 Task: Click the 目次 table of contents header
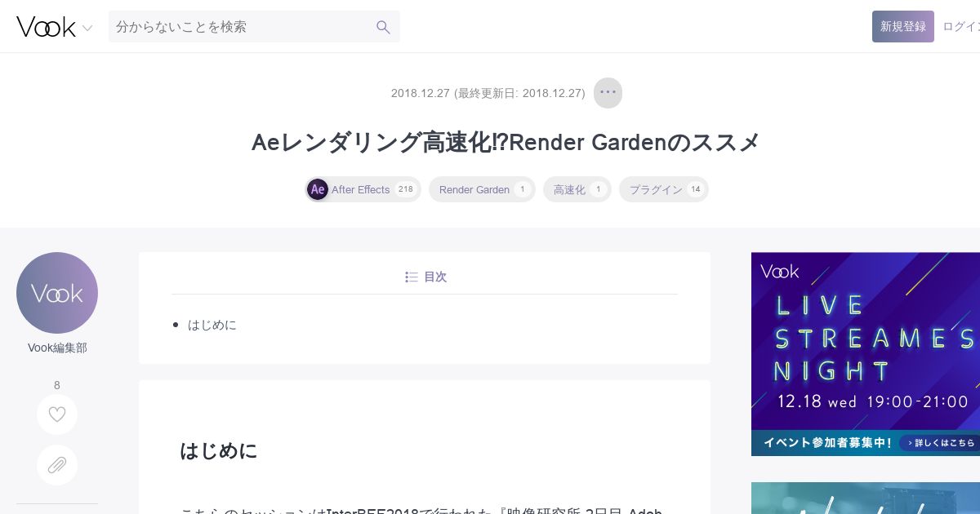[425, 277]
